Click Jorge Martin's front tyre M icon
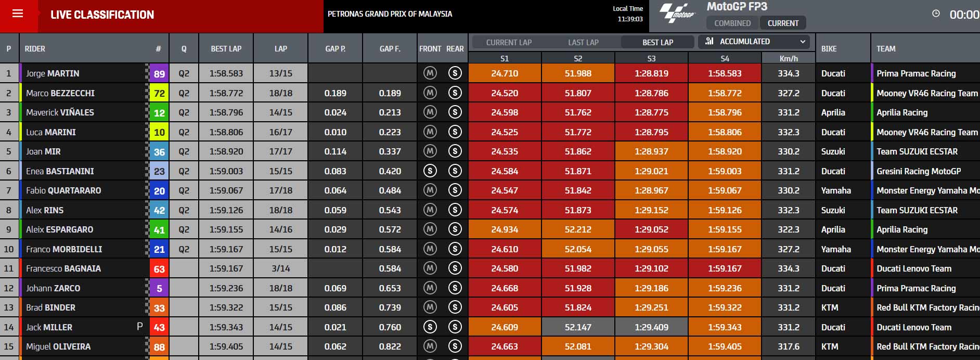 click(x=430, y=73)
